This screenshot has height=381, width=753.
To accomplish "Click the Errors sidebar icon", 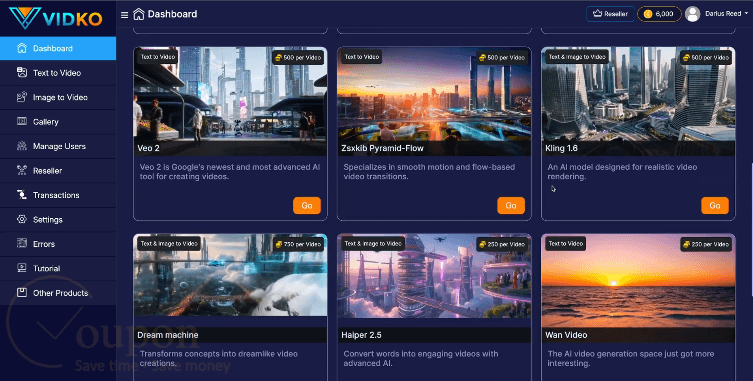I will point(22,244).
